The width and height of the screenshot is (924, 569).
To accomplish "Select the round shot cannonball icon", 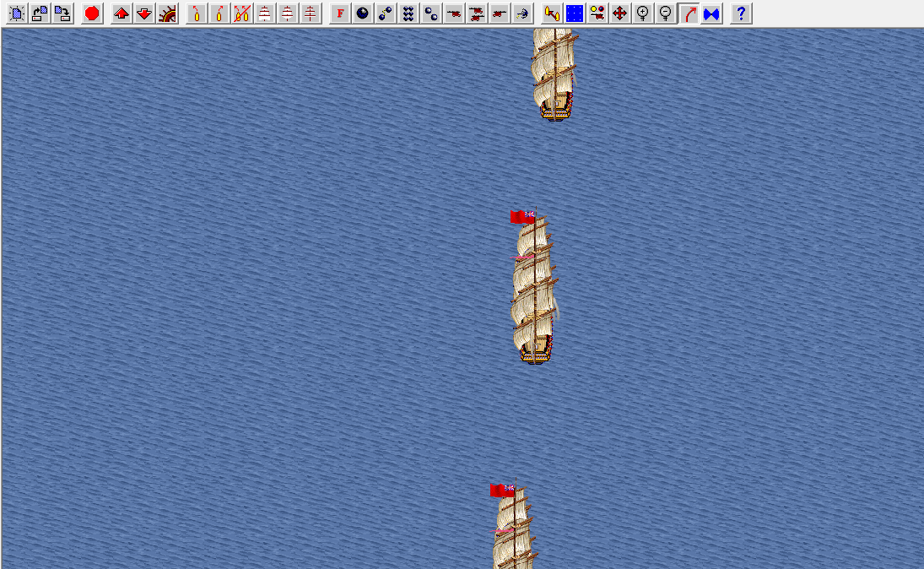I will point(362,14).
